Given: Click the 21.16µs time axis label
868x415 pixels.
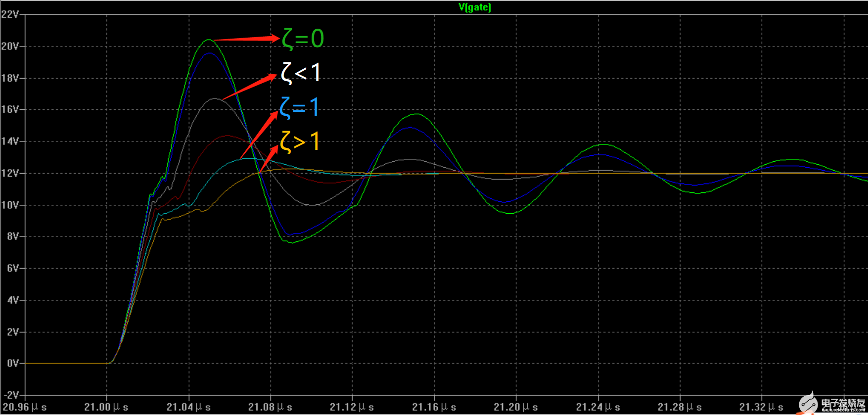Looking at the screenshot, I should click(434, 407).
